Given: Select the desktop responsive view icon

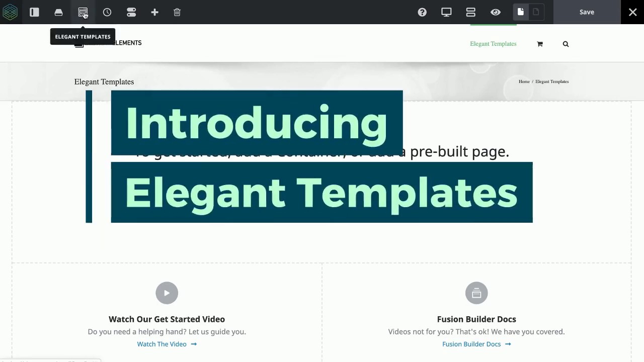Looking at the screenshot, I should 446,12.
